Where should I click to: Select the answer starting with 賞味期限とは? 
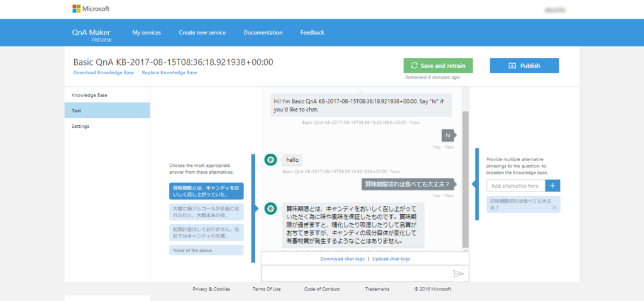click(206, 191)
